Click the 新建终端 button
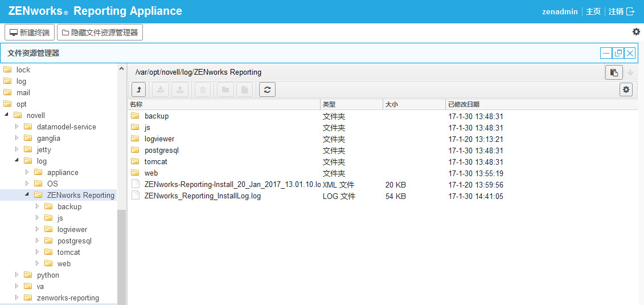Viewport: 644px width, 305px height. point(30,32)
